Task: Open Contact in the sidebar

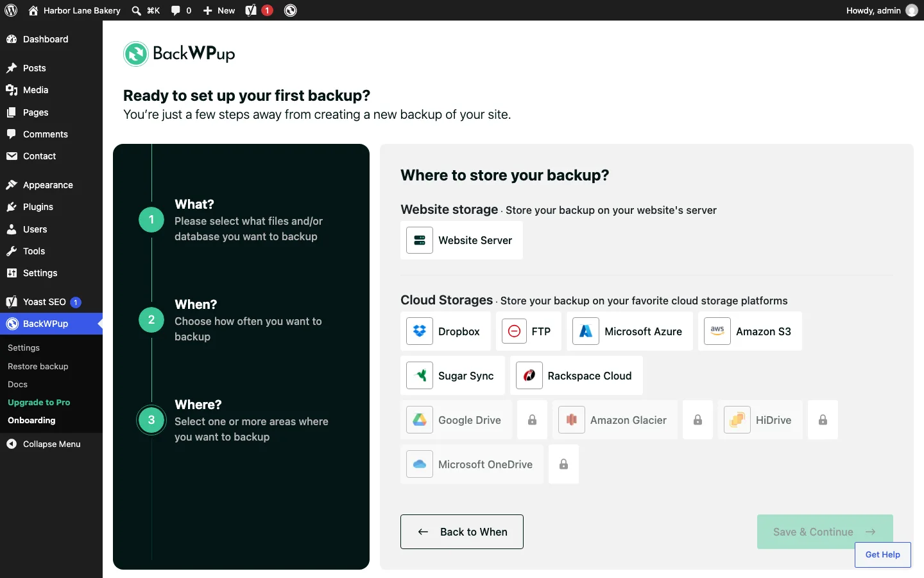Action: (51, 156)
